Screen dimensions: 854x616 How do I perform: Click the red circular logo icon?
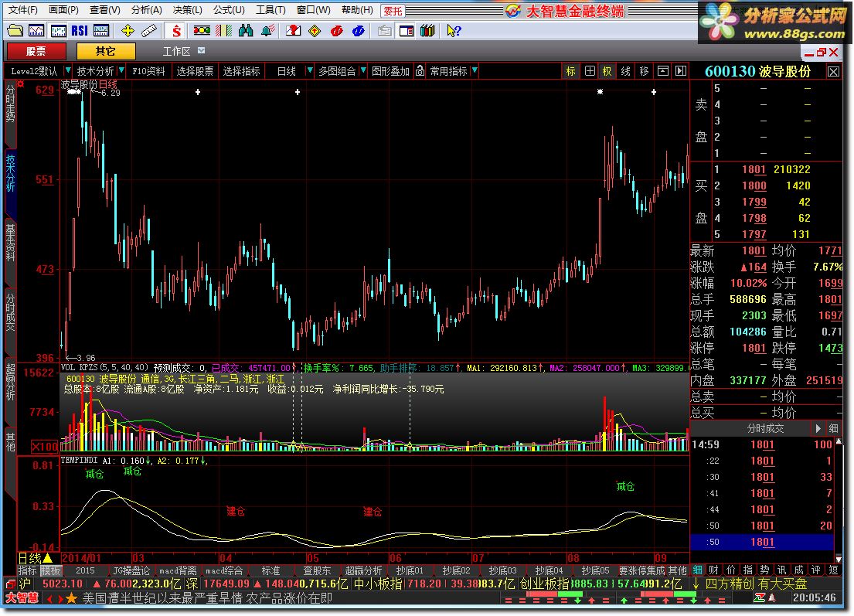337,31
